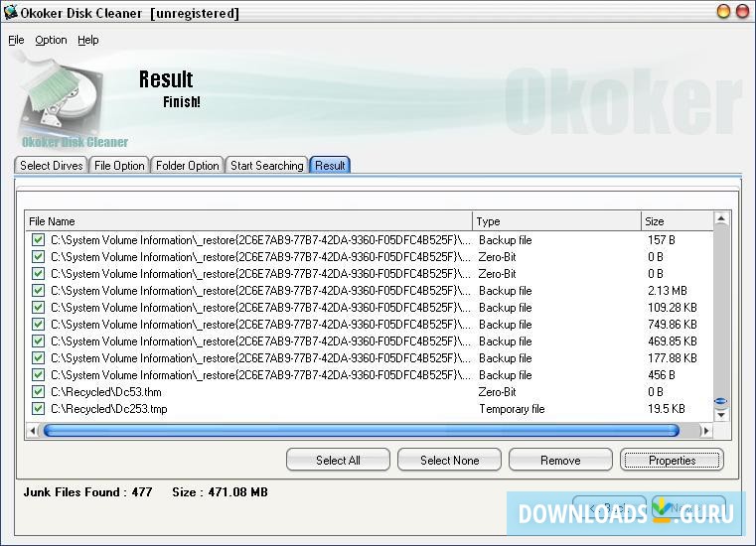This screenshot has height=546, width=756.
Task: Open the Option menu
Action: 51,40
